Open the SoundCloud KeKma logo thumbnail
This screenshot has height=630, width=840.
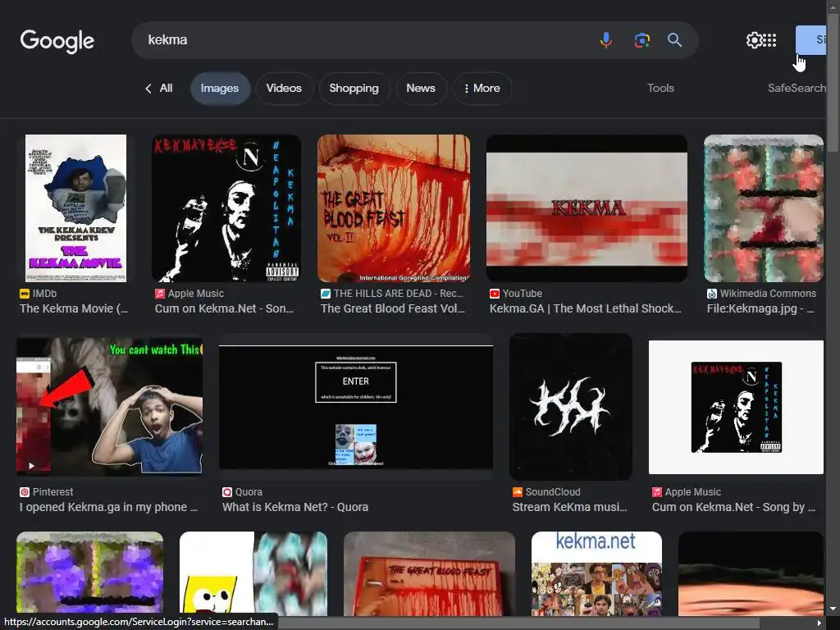click(571, 407)
